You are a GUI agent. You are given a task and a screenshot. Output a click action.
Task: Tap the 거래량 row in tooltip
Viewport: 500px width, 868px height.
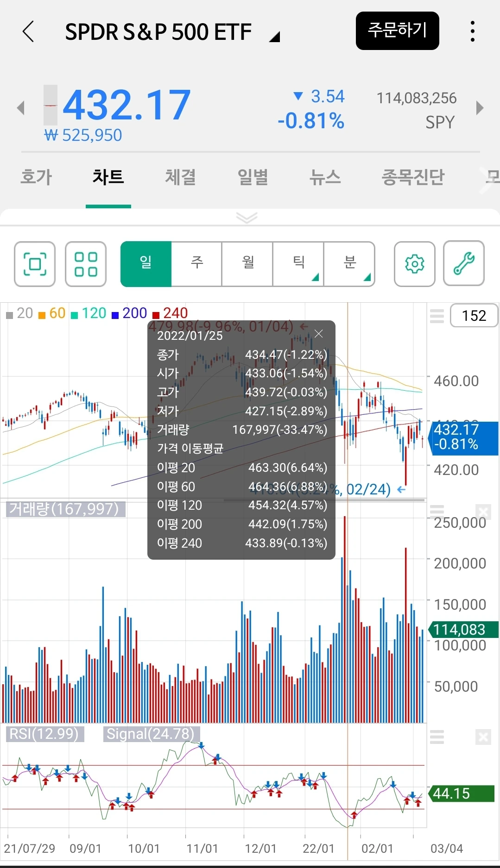[242, 430]
